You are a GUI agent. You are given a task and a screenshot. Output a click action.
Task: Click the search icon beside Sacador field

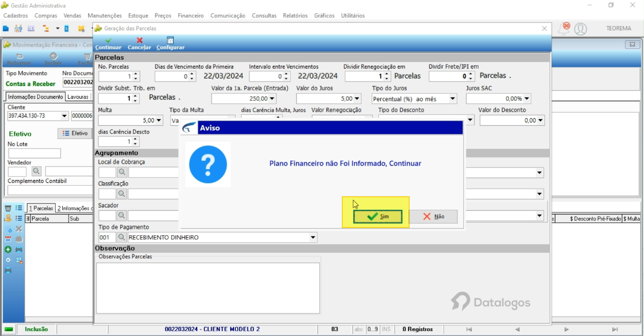tap(122, 216)
